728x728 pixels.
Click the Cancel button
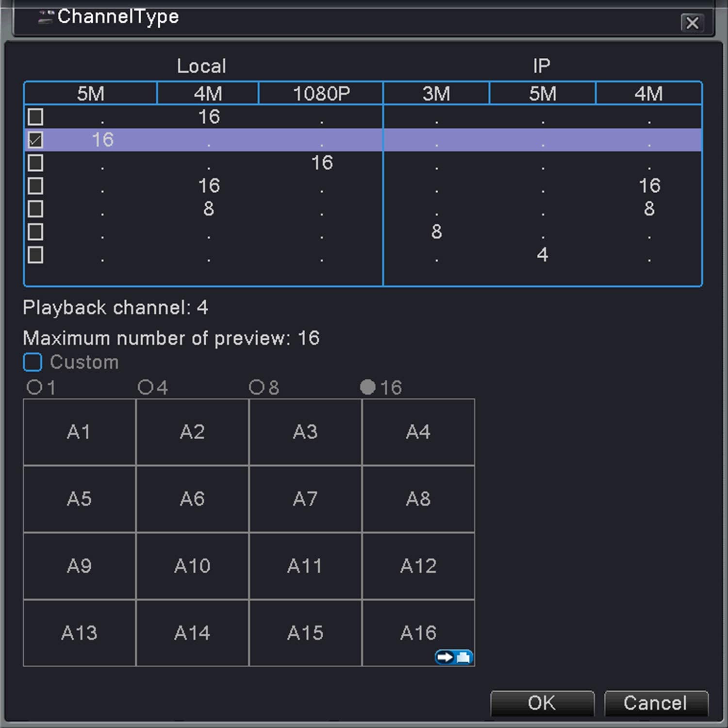pyautogui.click(x=656, y=703)
